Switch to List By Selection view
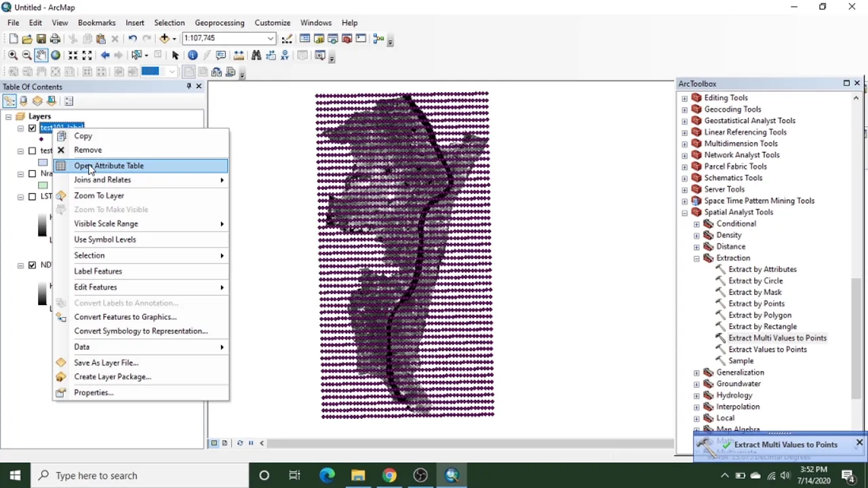 click(52, 101)
